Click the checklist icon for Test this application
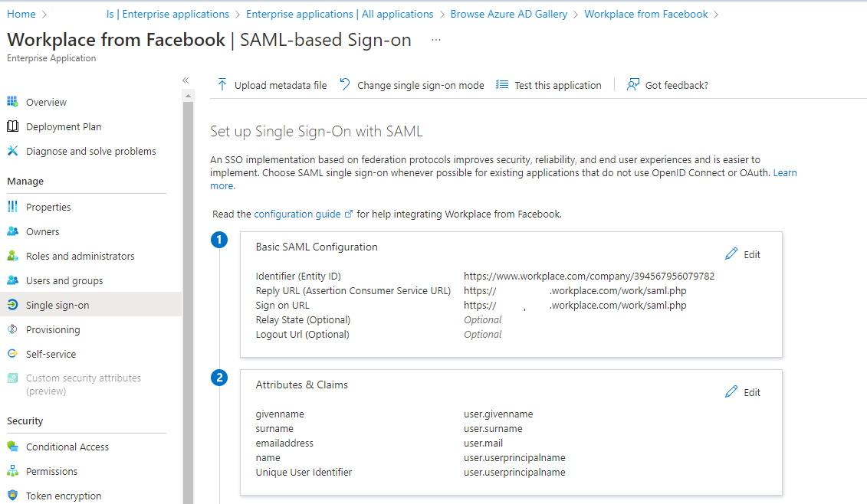The width and height of the screenshot is (867, 504). pos(502,84)
